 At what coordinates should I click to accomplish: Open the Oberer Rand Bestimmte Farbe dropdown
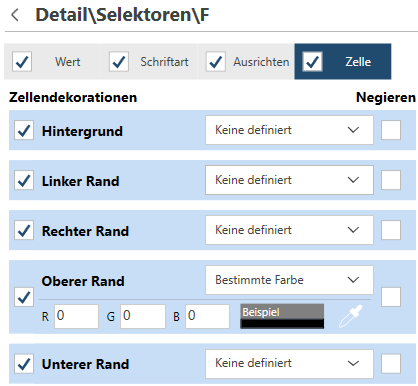[289, 280]
